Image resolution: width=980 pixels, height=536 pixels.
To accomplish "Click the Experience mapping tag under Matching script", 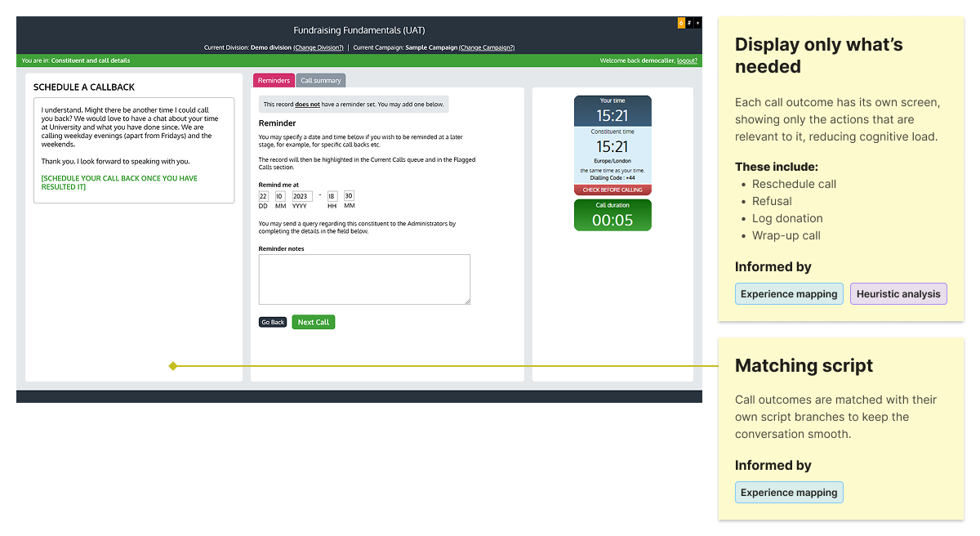I will pos(789,493).
